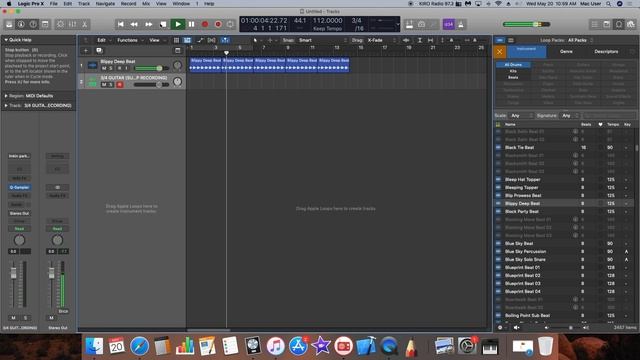Click the Duplicate Track button

click(x=99, y=51)
